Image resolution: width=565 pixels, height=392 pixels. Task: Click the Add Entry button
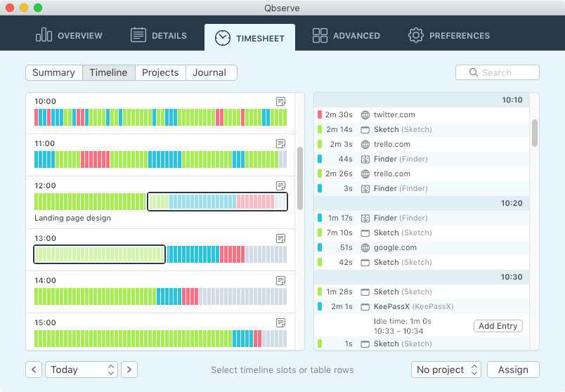click(498, 326)
